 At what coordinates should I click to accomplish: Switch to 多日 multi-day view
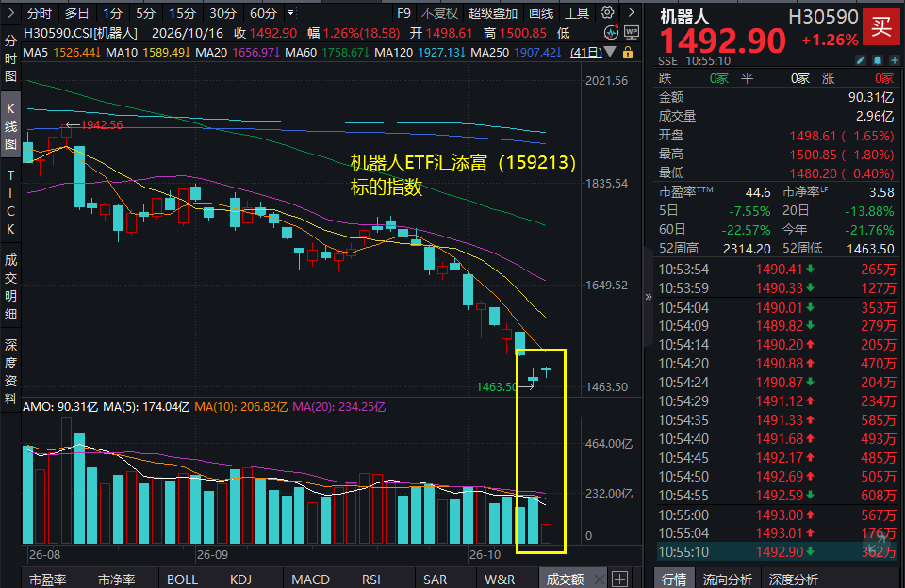tap(76, 13)
